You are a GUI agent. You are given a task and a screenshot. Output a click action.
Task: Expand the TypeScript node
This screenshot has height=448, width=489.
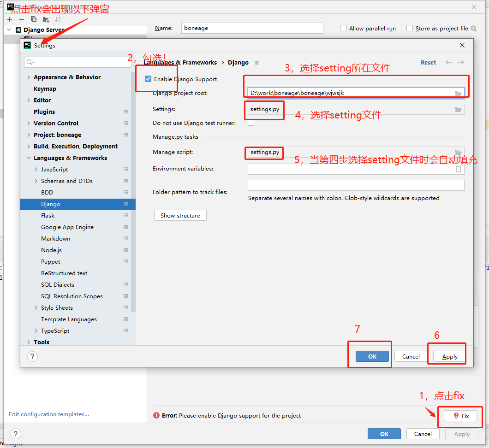[36, 330]
